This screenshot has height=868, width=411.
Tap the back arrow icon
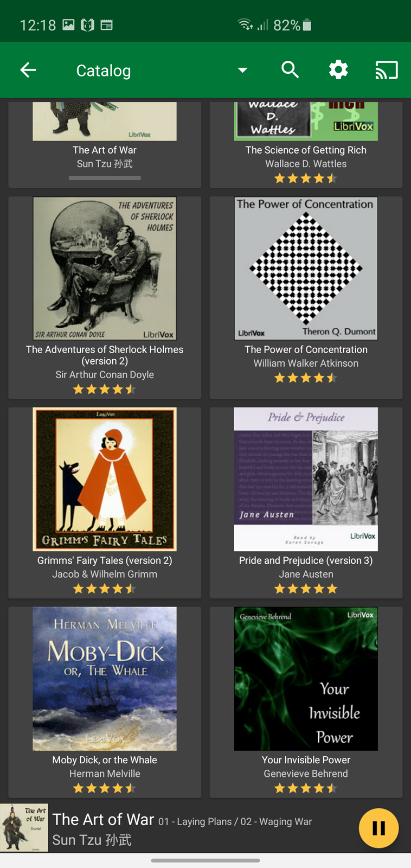[x=28, y=70]
